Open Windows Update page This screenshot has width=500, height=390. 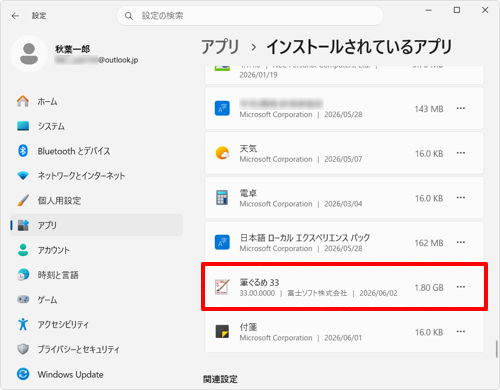pyautogui.click(x=96, y=374)
